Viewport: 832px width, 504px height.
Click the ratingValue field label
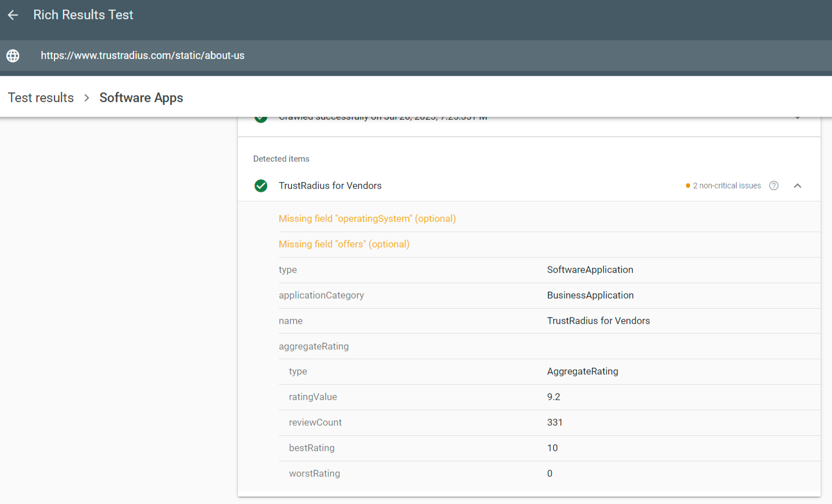pyautogui.click(x=313, y=397)
